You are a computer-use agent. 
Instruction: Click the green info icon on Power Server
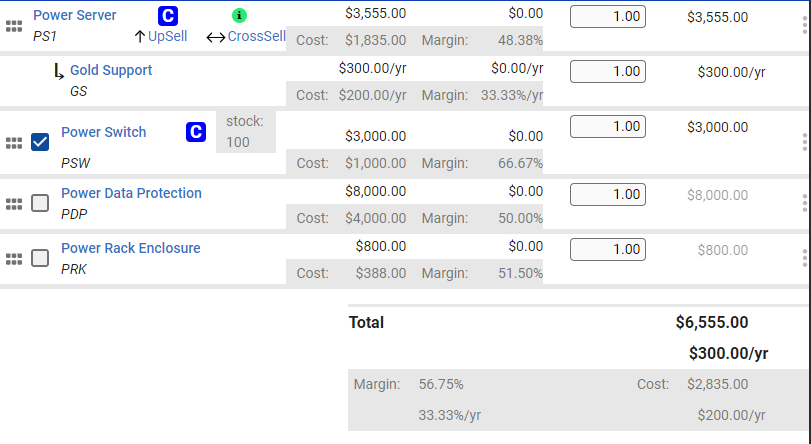click(x=239, y=16)
